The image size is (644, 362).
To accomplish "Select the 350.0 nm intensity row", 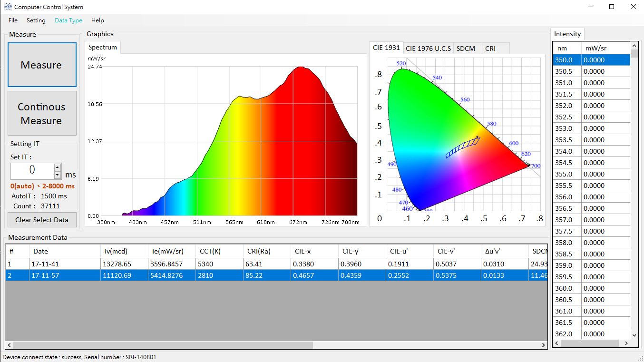I will pos(592,60).
